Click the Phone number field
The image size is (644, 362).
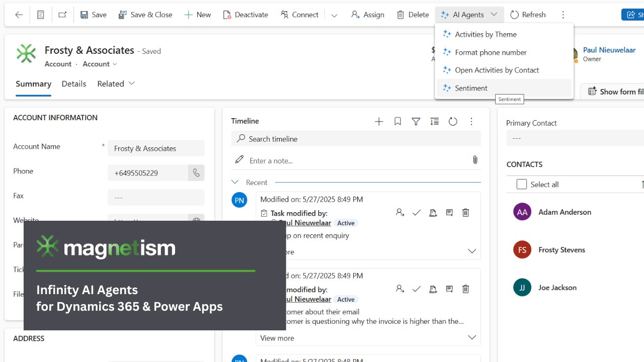[148, 173]
